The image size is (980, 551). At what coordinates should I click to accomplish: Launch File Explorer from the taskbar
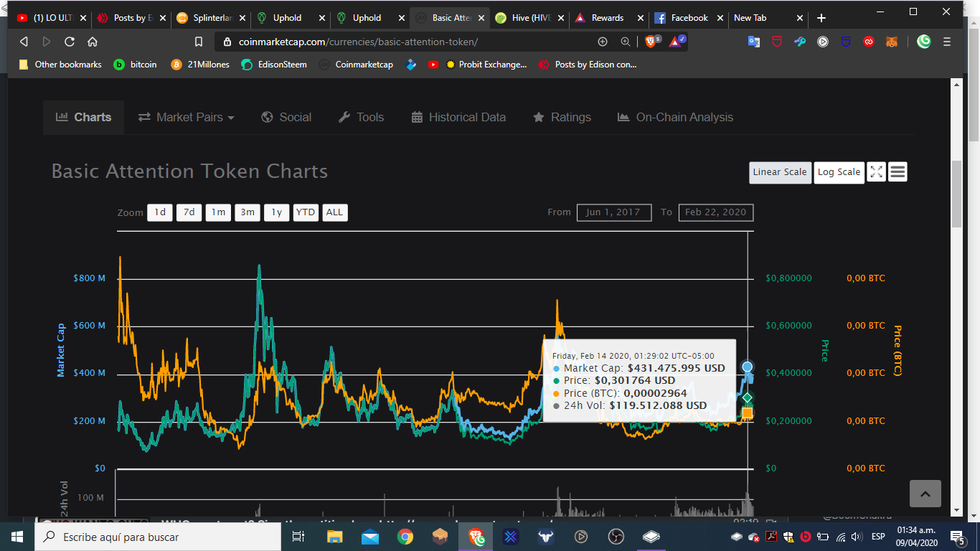[x=334, y=537]
